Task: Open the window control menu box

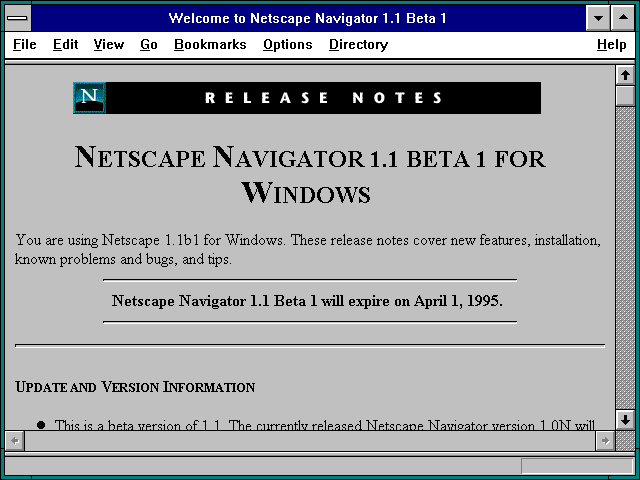Action: pyautogui.click(x=18, y=18)
